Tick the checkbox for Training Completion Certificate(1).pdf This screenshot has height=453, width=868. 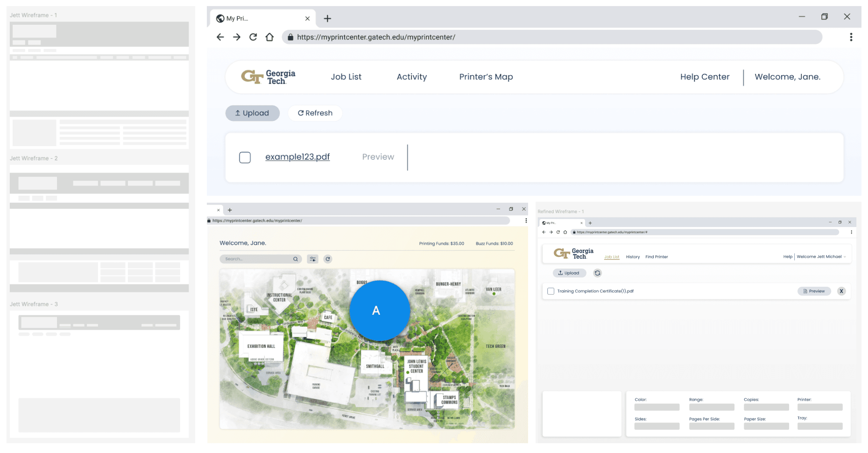(551, 291)
